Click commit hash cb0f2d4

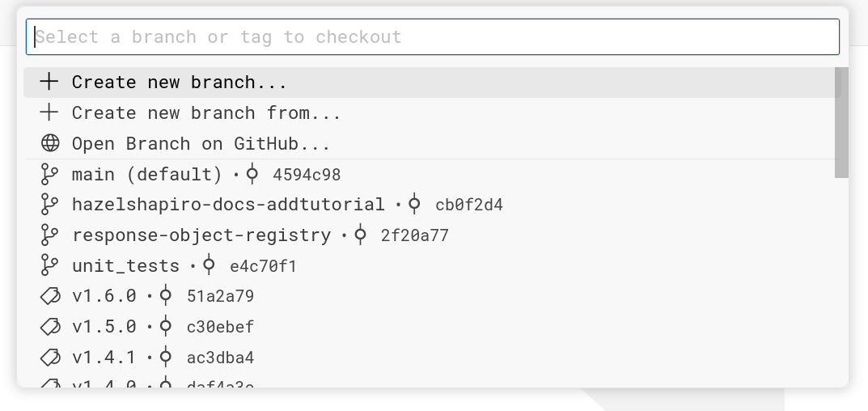click(x=469, y=205)
